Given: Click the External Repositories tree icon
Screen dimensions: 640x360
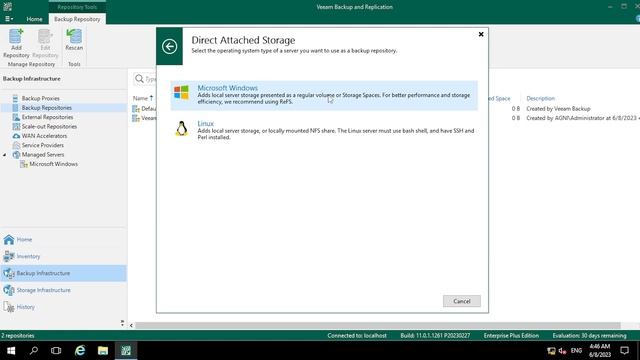Looking at the screenshot, I should [x=16, y=117].
